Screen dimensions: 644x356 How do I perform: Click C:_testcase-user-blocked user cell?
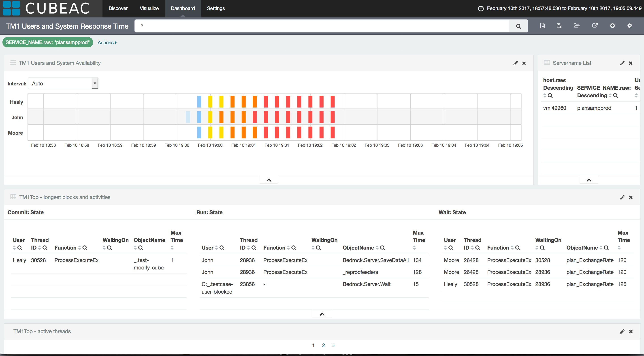tap(217, 288)
